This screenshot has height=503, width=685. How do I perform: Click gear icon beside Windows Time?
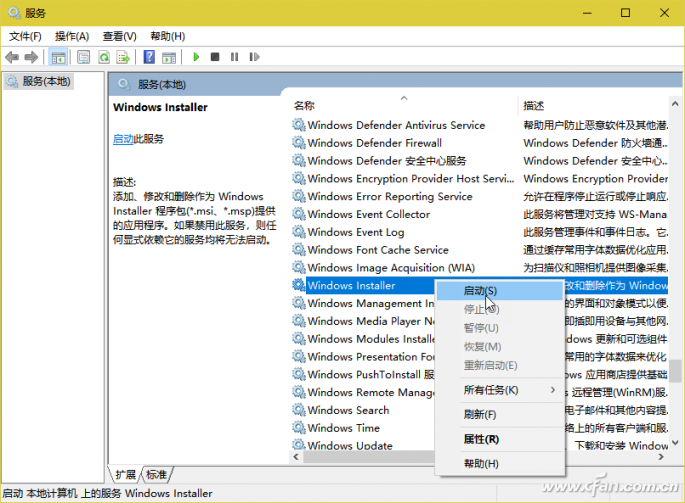pyautogui.click(x=299, y=428)
